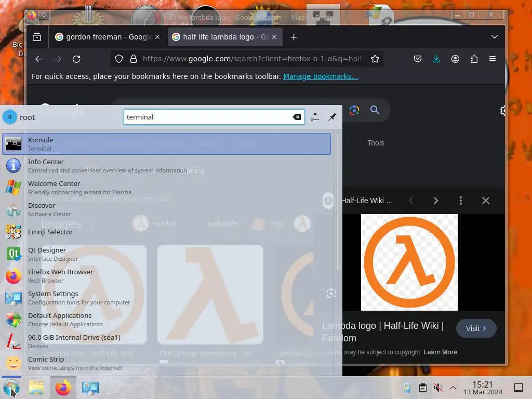
Task: Reload the current Google page
Action: click(76, 59)
